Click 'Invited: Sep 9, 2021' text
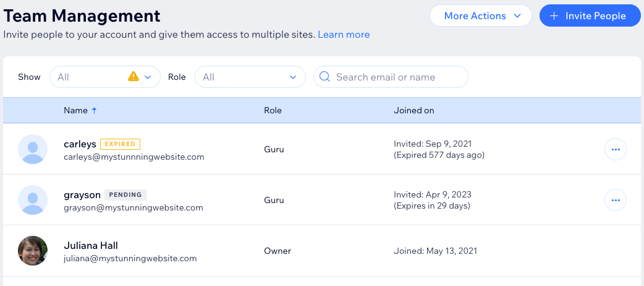The width and height of the screenshot is (644, 286). (x=433, y=144)
